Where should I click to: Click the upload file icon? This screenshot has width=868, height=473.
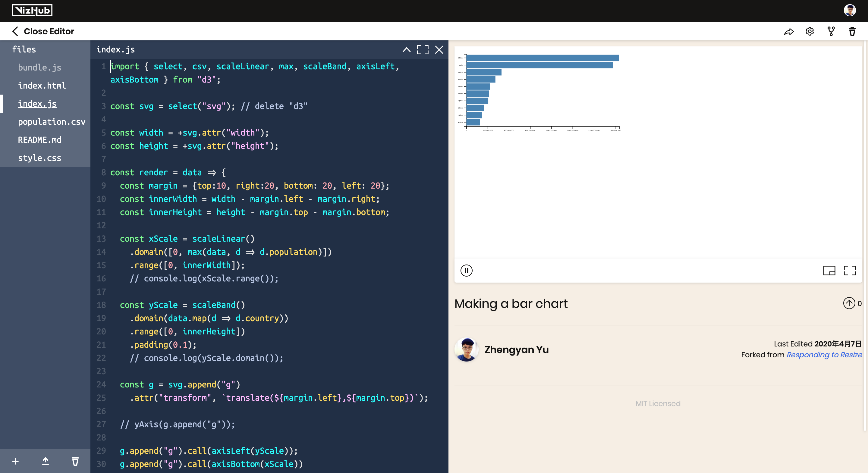[46, 461]
